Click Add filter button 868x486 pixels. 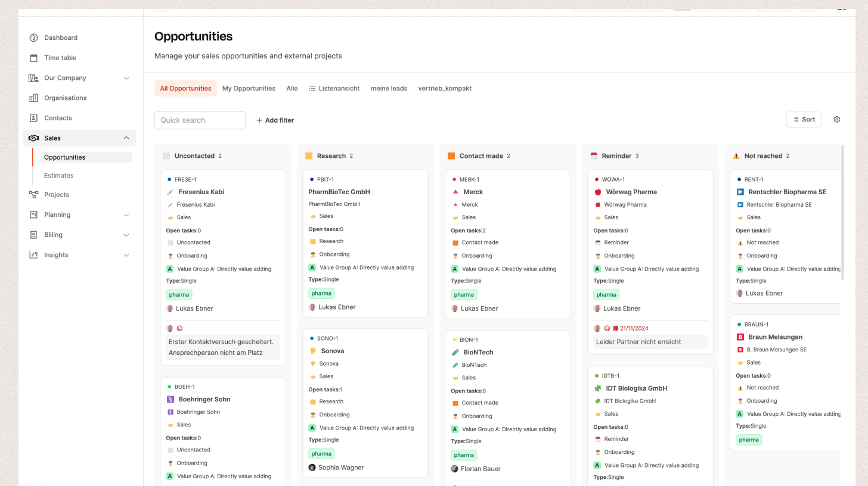[x=275, y=120]
